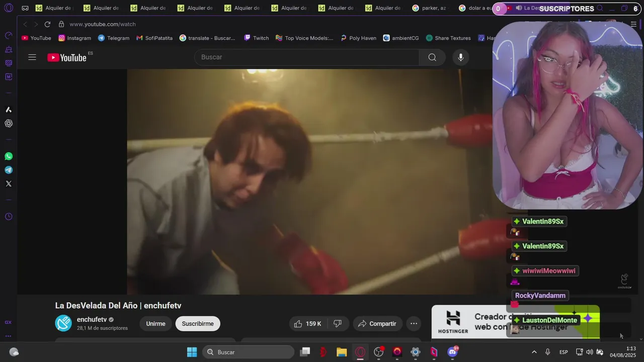Screen dimensions: 644x362
Task: Open the enchufetv channel name link
Action: pyautogui.click(x=92, y=320)
